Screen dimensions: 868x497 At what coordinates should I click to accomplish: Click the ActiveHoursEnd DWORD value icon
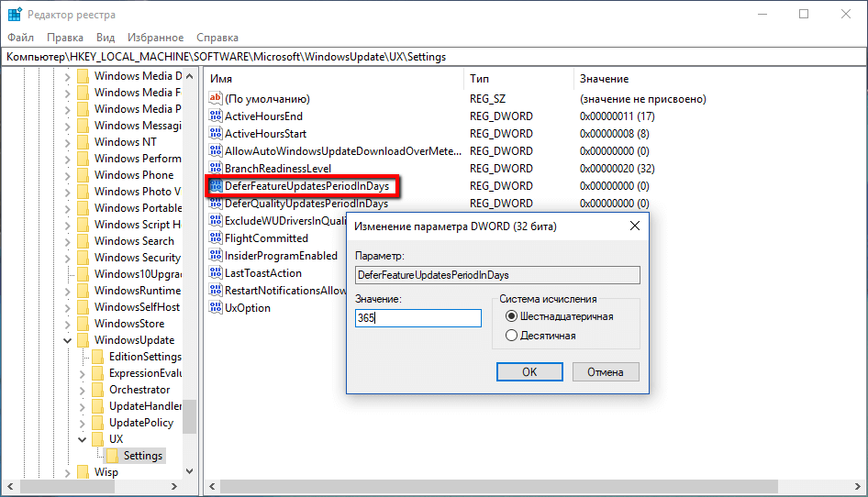tap(217, 116)
